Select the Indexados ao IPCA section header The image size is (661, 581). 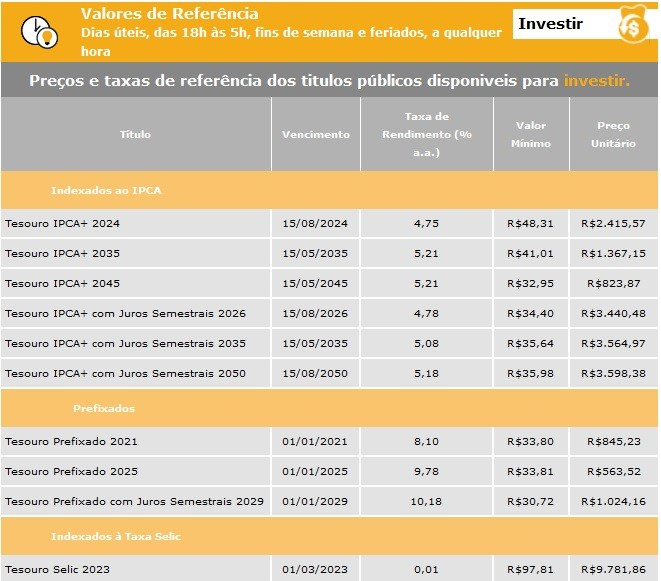(x=106, y=189)
